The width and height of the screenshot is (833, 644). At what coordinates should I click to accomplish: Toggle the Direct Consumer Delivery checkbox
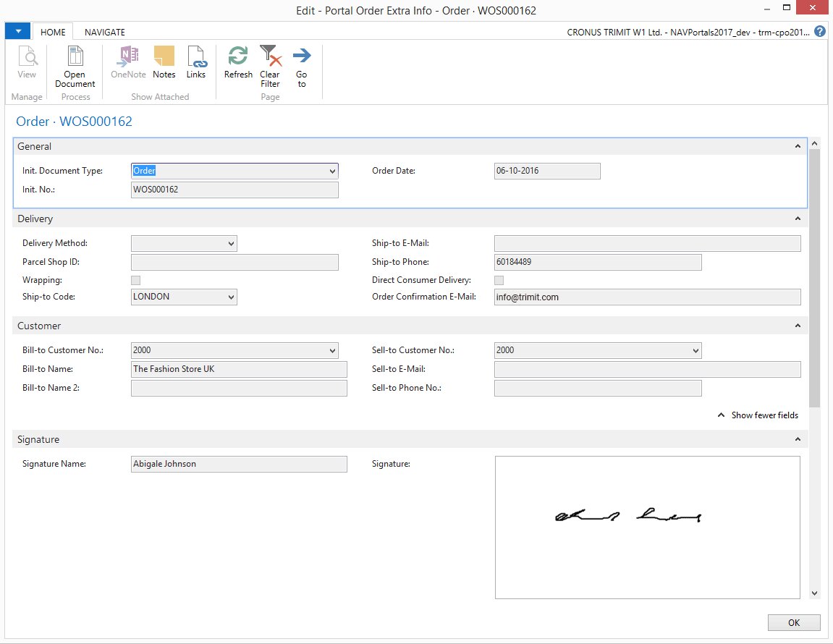pyautogui.click(x=499, y=280)
